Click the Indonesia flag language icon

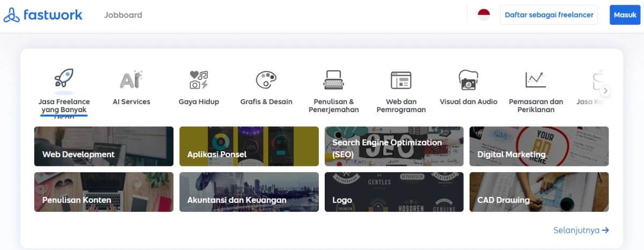tap(484, 15)
